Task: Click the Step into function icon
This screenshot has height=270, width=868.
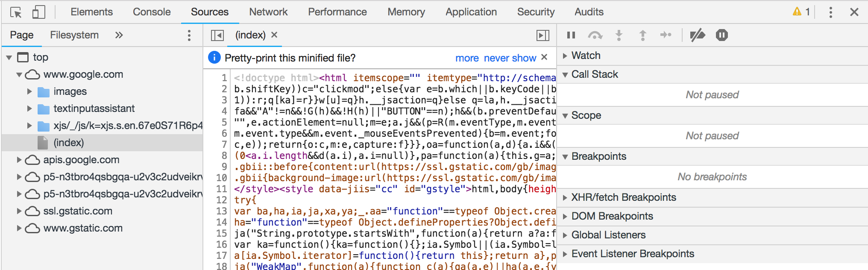Action: click(x=619, y=35)
